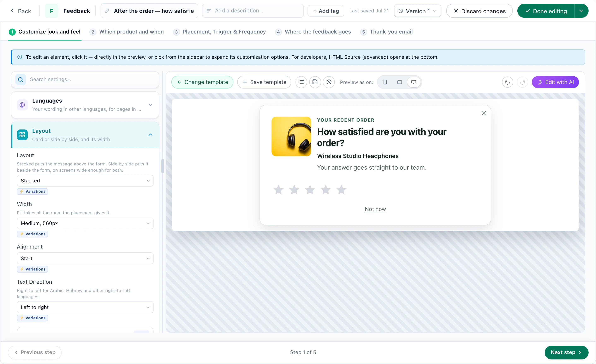Expand the Languages section
596x364 pixels.
[150, 105]
